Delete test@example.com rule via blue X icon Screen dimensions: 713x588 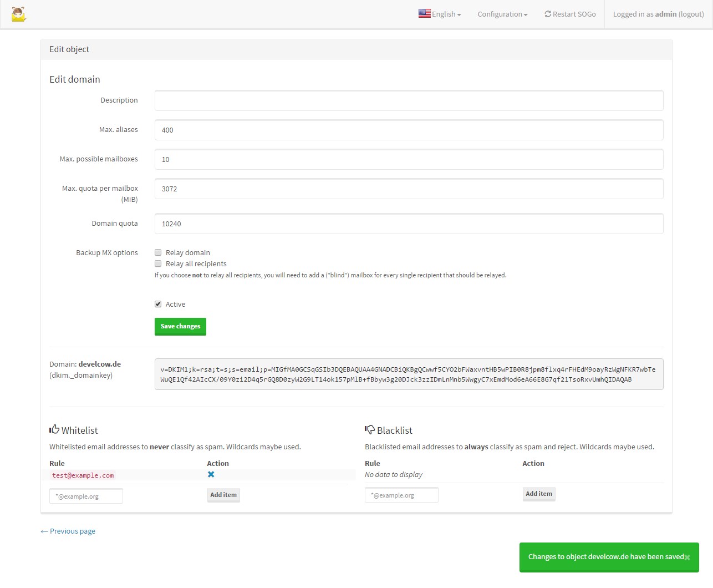coord(211,474)
